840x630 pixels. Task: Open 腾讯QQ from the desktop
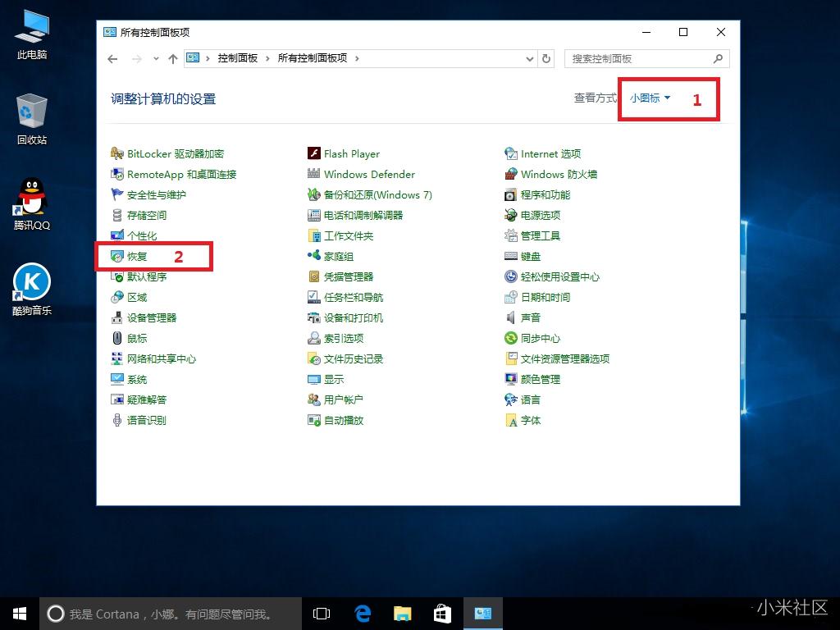pyautogui.click(x=30, y=203)
